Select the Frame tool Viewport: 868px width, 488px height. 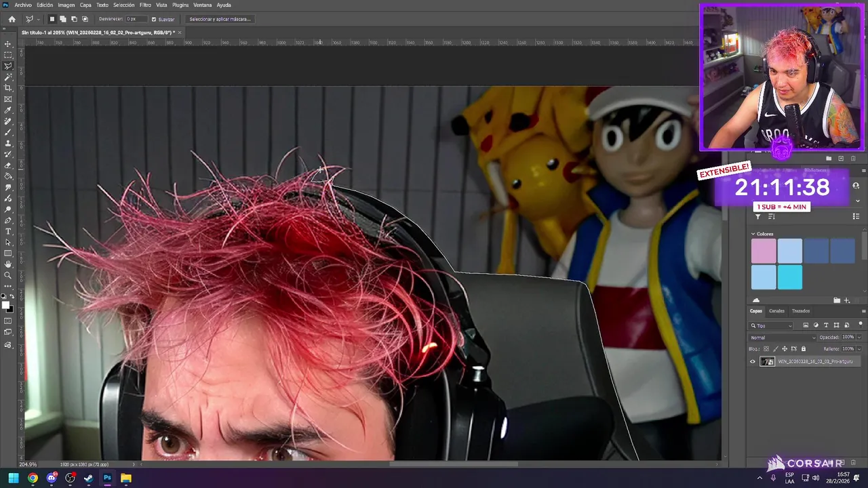[x=8, y=99]
